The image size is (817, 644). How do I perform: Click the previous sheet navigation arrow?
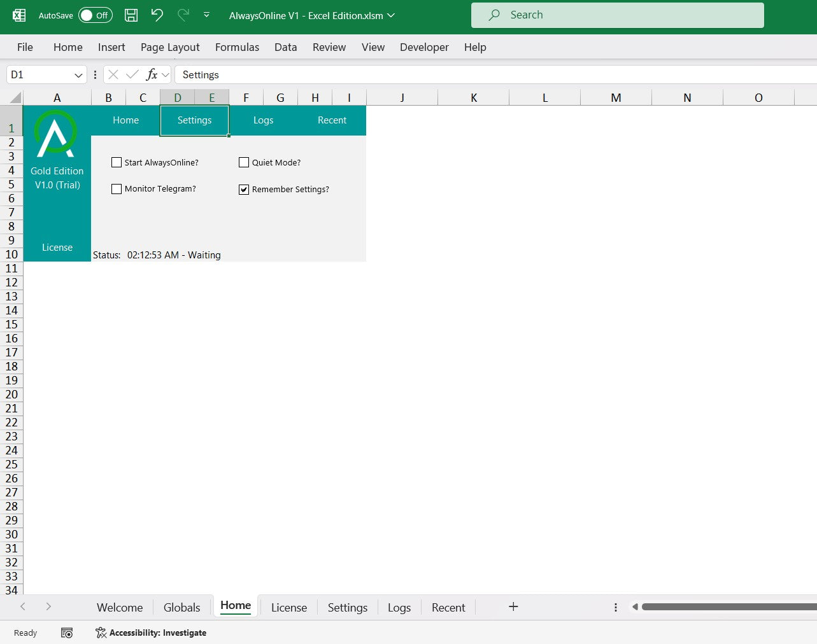pyautogui.click(x=23, y=606)
